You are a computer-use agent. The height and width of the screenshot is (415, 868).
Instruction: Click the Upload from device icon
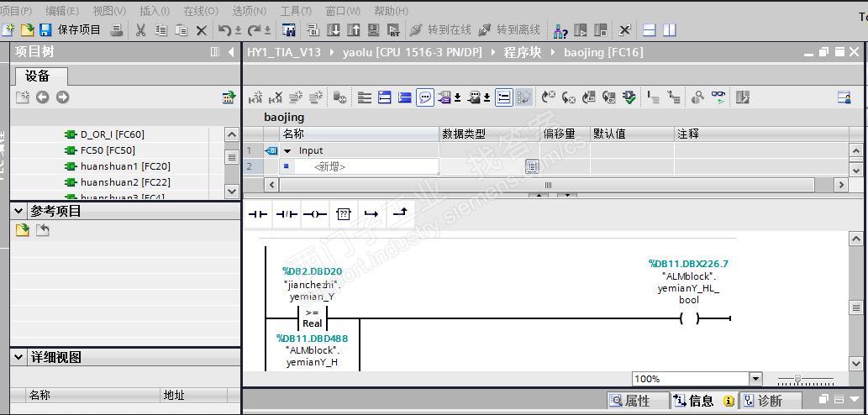(x=354, y=30)
